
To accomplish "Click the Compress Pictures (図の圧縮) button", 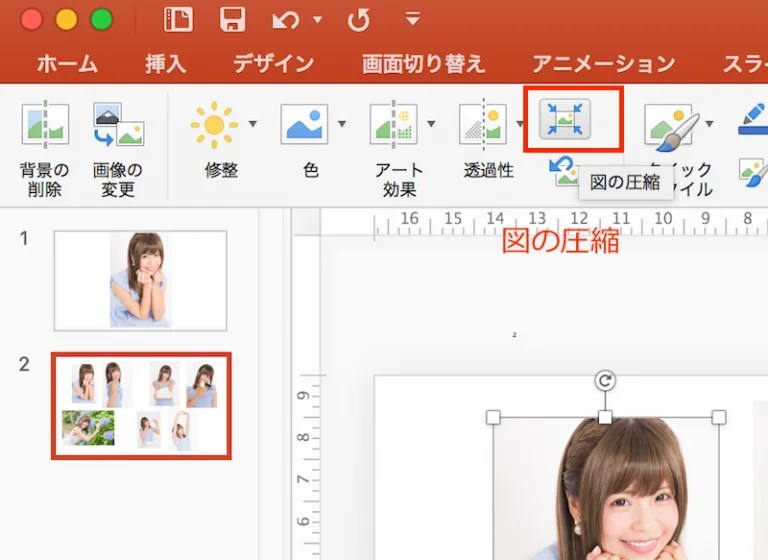I will 565,119.
